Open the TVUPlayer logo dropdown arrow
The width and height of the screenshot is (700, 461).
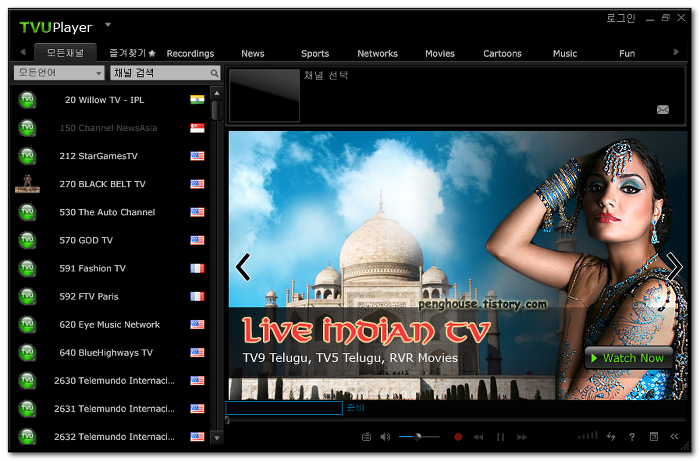(x=108, y=25)
